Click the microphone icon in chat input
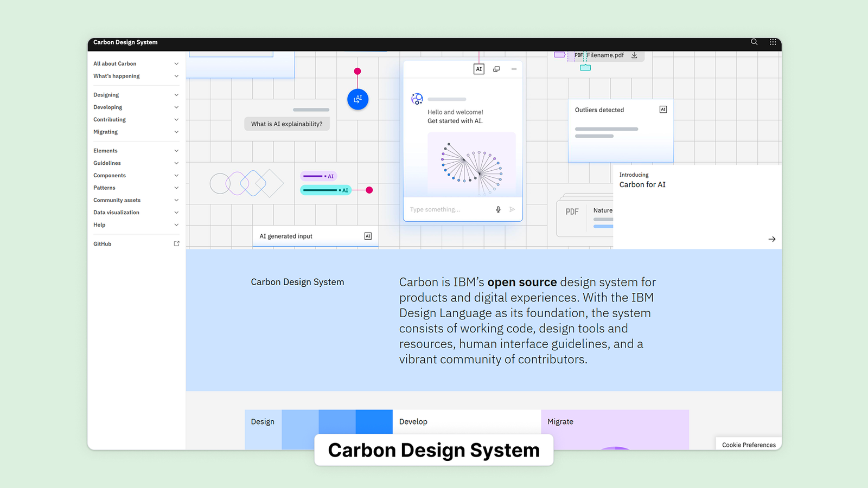This screenshot has width=868, height=488. pyautogui.click(x=498, y=209)
